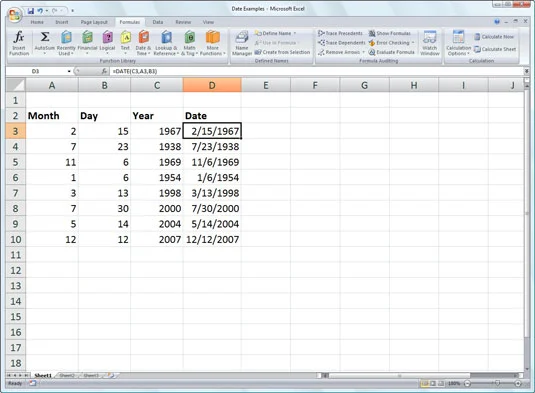
Task: Click the formula bar fx icon
Action: coord(104,71)
